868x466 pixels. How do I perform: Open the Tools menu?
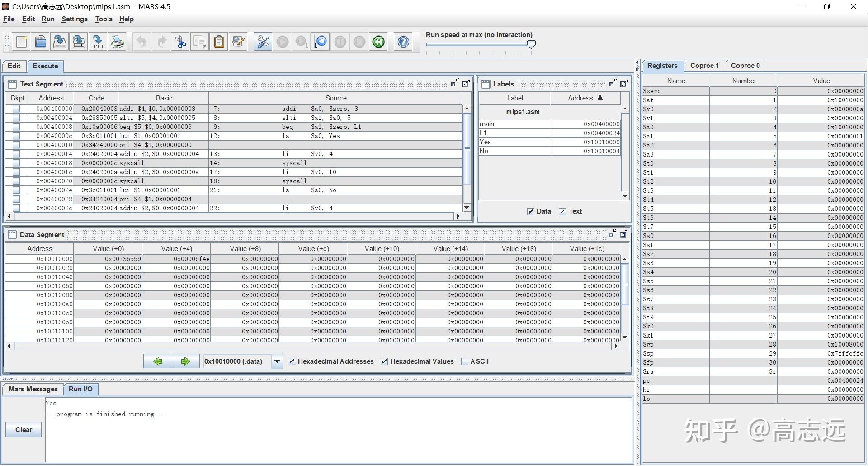pos(104,19)
